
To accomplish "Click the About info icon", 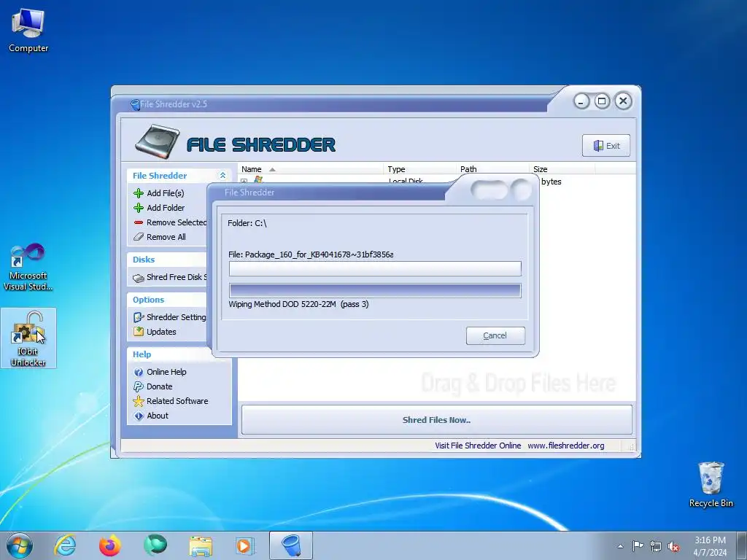I will point(139,416).
